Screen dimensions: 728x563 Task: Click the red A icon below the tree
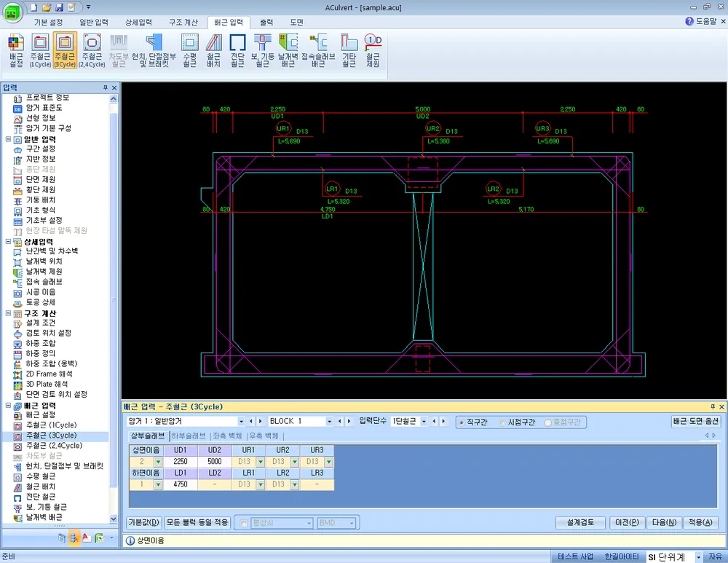coord(86,538)
